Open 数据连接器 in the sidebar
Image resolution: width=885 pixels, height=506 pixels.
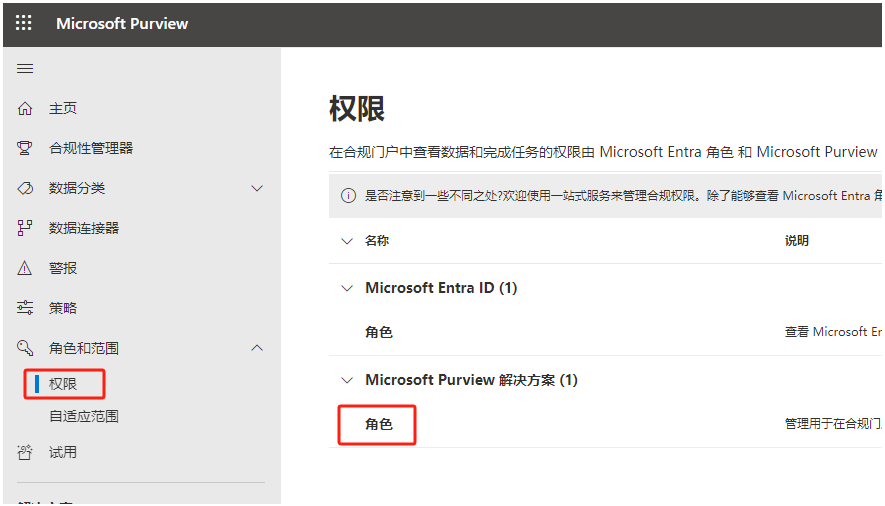(x=84, y=228)
